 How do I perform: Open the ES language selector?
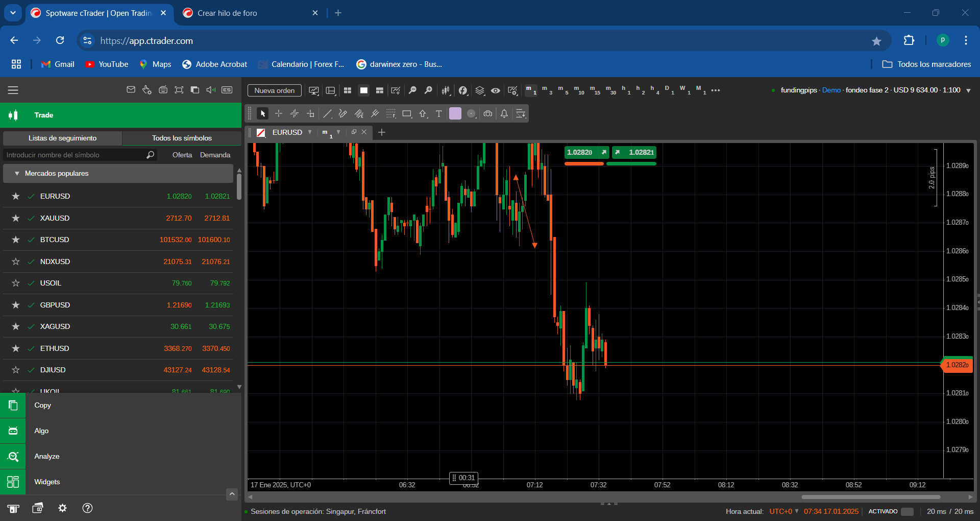point(227,90)
